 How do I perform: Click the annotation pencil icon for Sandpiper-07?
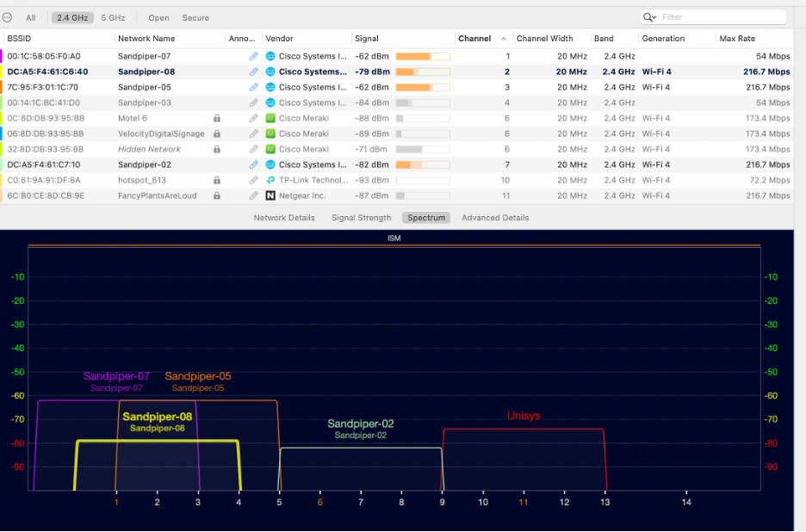tap(253, 56)
